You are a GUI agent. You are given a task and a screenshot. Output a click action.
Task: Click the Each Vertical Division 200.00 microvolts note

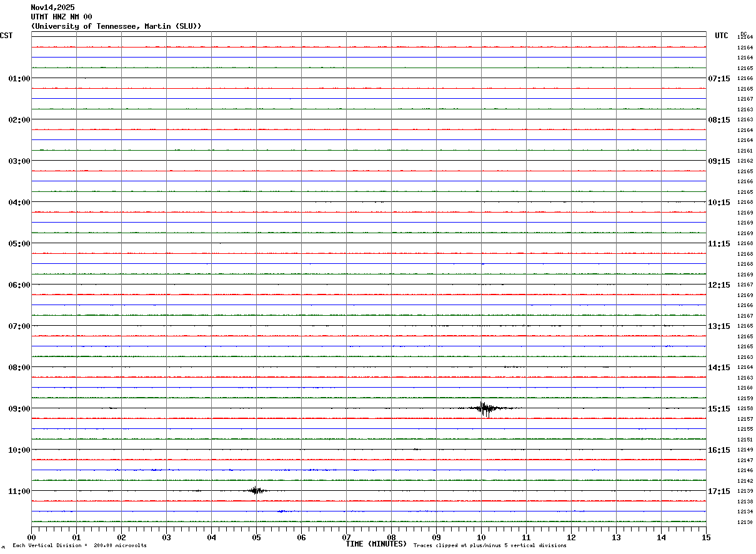79,545
